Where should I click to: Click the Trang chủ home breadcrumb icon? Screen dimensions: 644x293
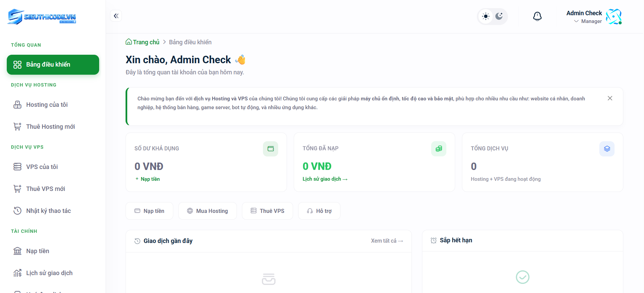[129, 42]
